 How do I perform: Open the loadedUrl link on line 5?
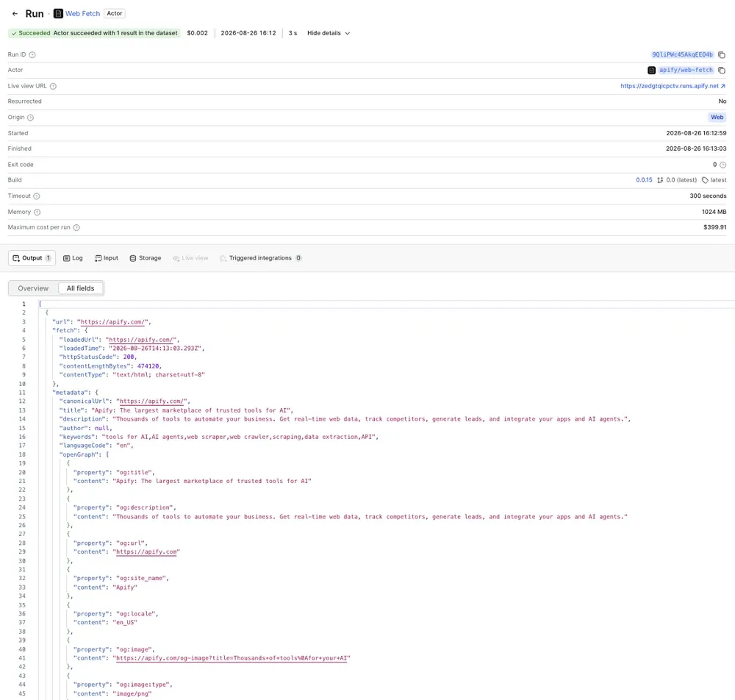[141, 340]
